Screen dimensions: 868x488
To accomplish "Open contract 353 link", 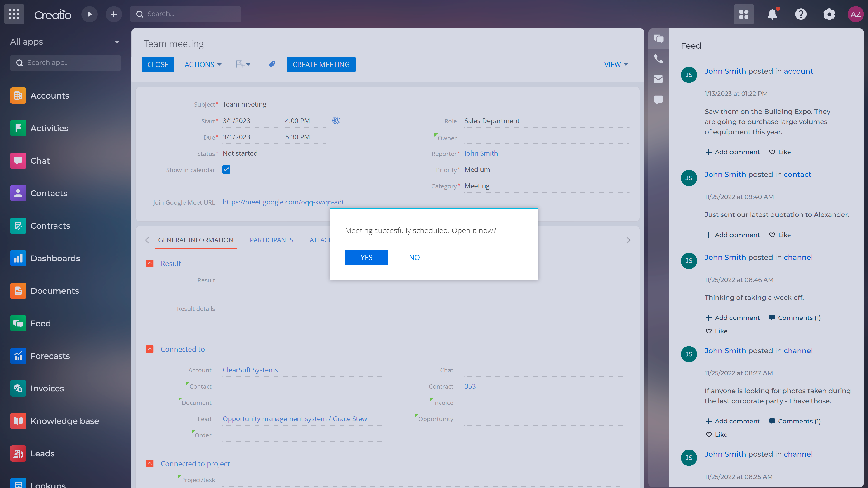I will 470,386.
